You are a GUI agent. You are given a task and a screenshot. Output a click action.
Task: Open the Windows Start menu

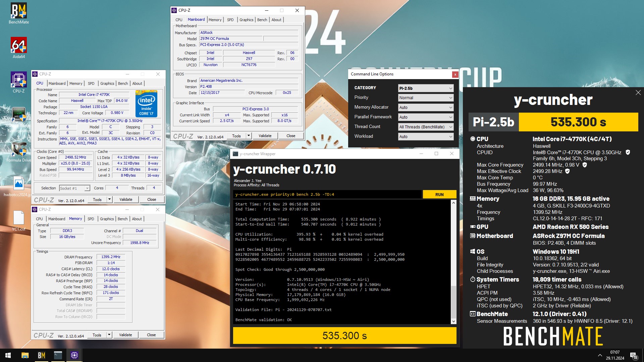pos(8,355)
